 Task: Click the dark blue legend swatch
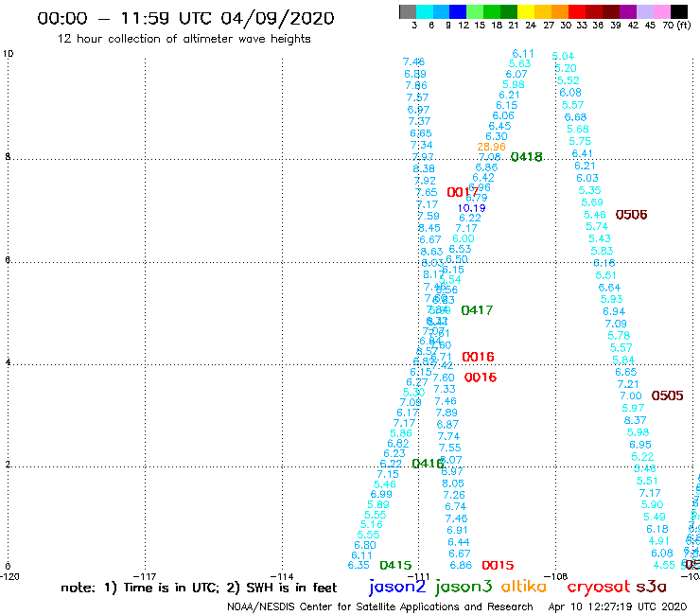[458, 11]
